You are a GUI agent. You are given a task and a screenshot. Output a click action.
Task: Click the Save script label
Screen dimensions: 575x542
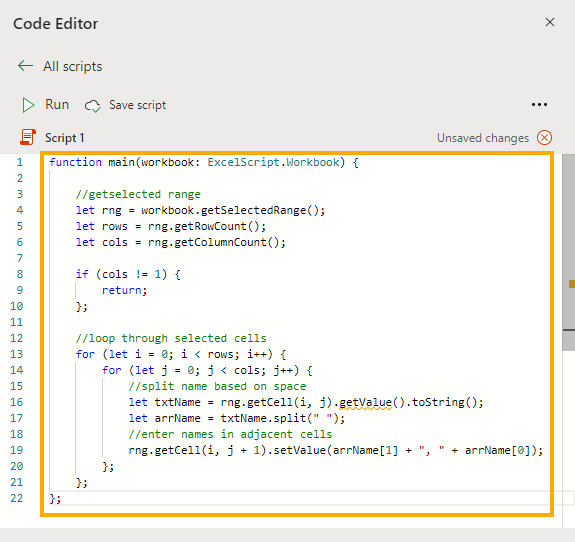pyautogui.click(x=138, y=105)
